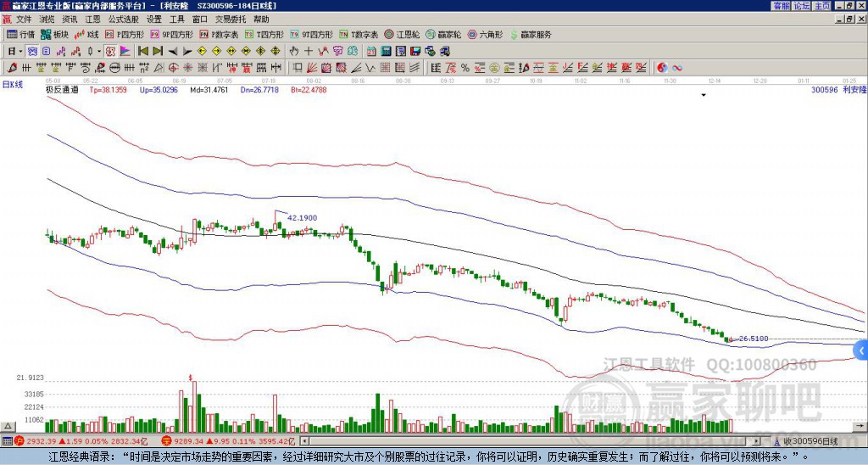The width and height of the screenshot is (868, 465).
Task: Select the Gann fan lines icon
Action: coord(312,68)
